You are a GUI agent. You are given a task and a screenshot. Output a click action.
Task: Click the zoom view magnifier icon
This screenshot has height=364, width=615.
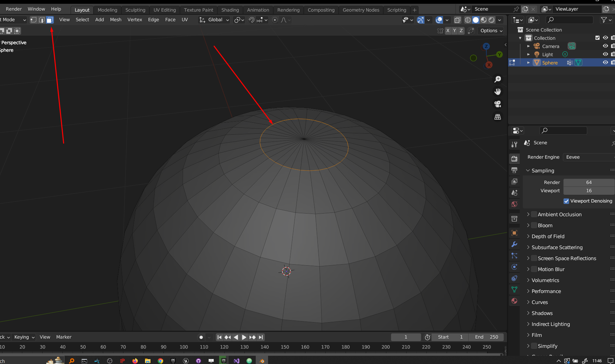498,79
